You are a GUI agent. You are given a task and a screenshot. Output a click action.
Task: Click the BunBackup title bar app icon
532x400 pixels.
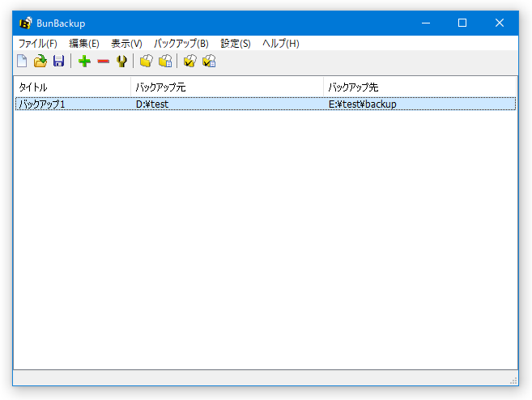coord(25,23)
